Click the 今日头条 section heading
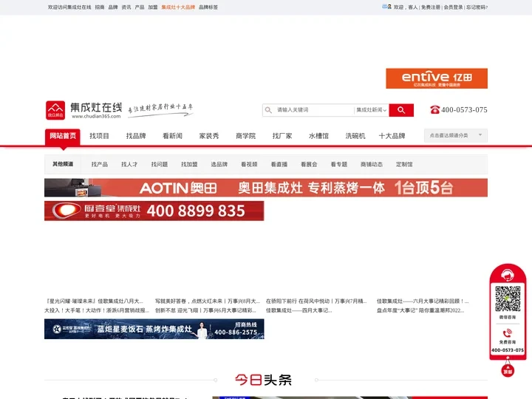This screenshot has width=532, height=399. [x=263, y=380]
